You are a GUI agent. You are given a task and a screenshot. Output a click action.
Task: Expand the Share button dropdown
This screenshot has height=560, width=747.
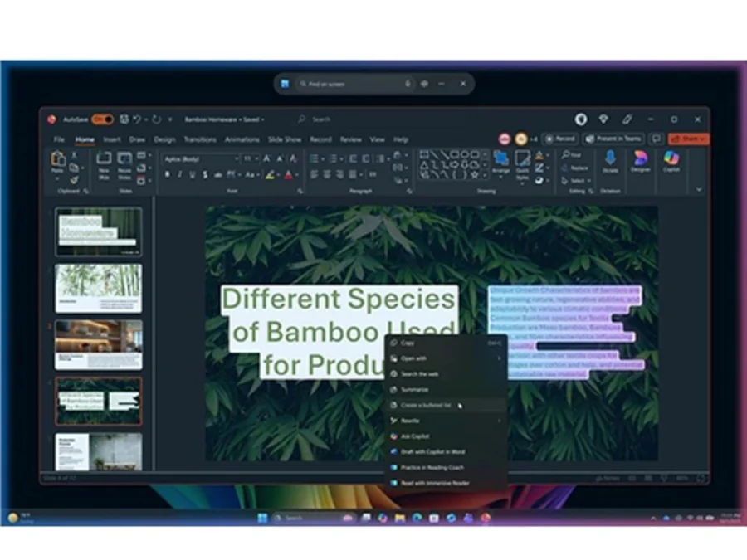(x=703, y=139)
